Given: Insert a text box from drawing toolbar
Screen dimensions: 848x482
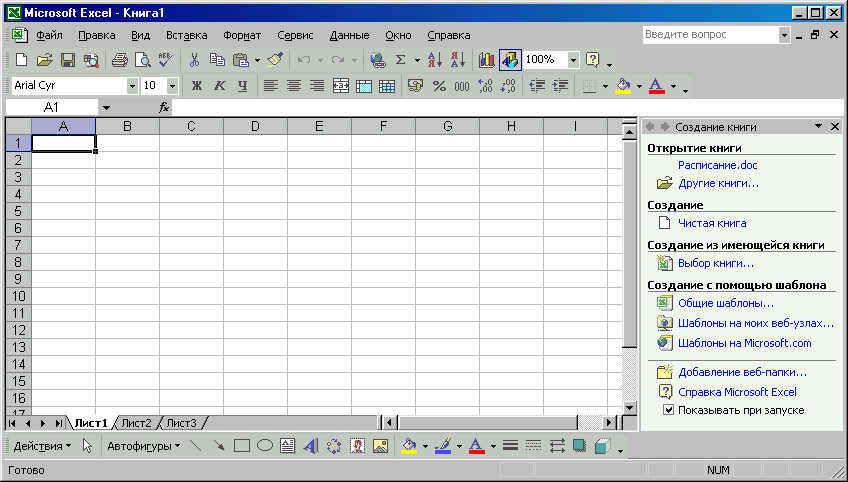Looking at the screenshot, I should tap(288, 446).
